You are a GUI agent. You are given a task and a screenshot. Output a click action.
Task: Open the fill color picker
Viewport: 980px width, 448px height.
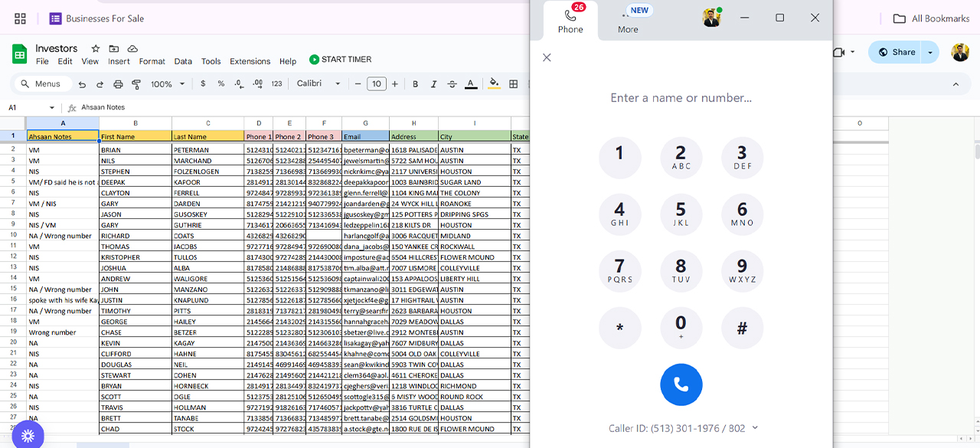coord(494,84)
